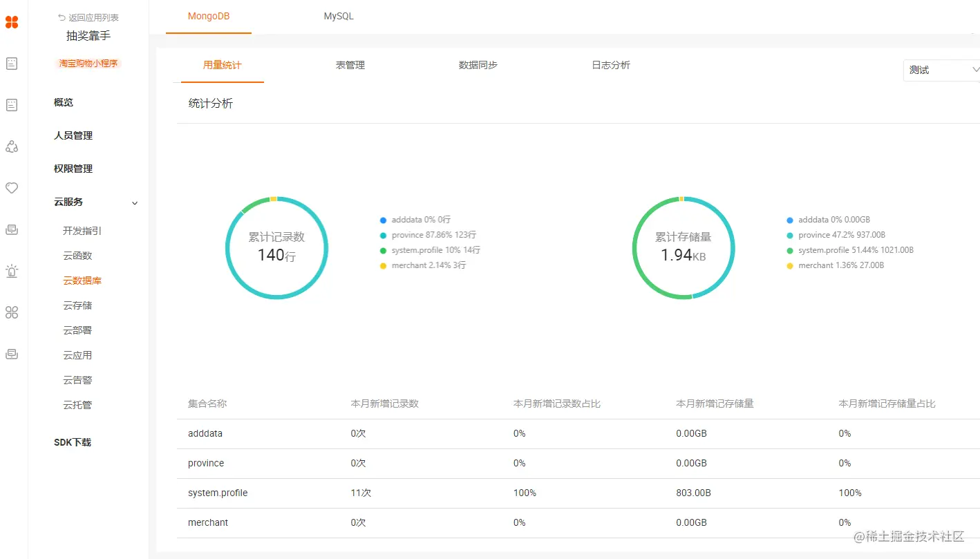The height and width of the screenshot is (559, 980).
Task: Go to the 数据同步 tab
Action: click(x=478, y=65)
